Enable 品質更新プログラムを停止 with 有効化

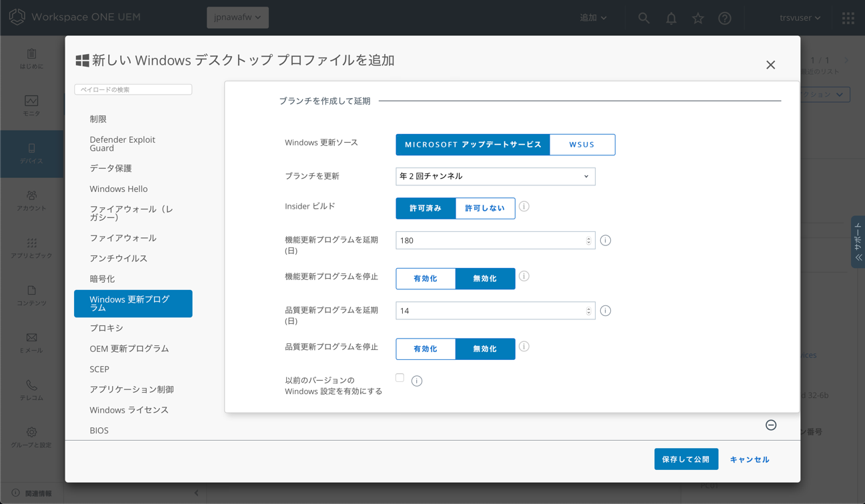[x=425, y=349]
